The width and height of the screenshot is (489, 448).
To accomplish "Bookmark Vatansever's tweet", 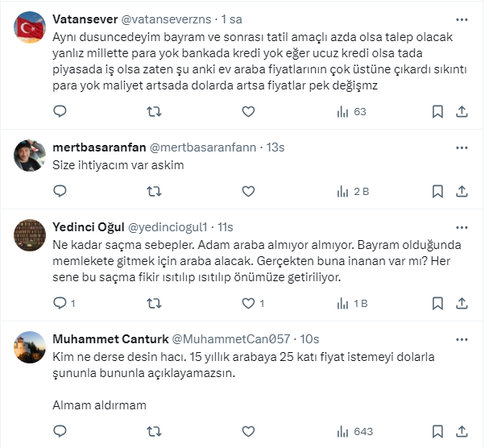I will tap(437, 112).
